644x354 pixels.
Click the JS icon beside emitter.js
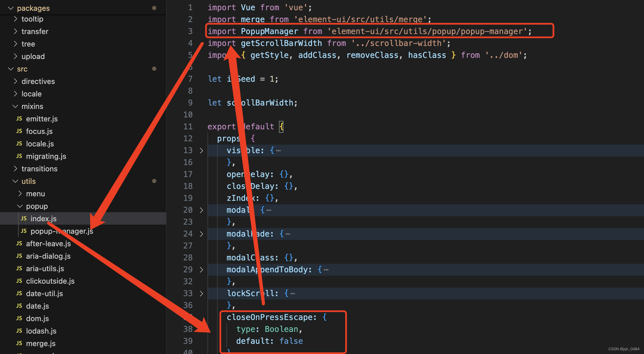pos(19,119)
